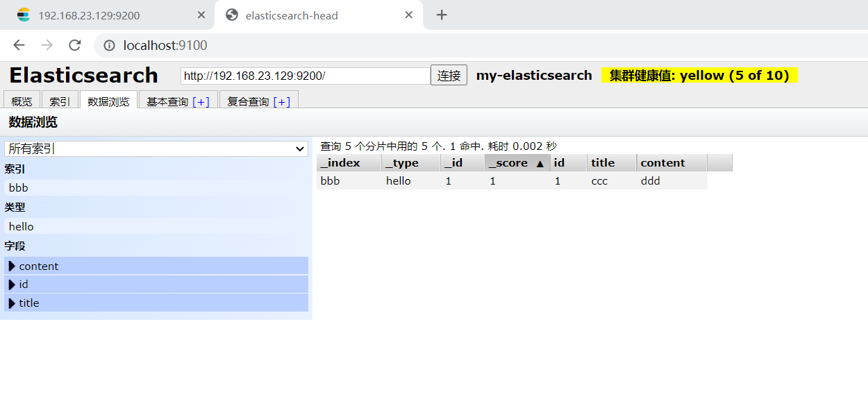Screen dimensions: 868x399
Task: Sort by the _type column header
Action: (411, 163)
